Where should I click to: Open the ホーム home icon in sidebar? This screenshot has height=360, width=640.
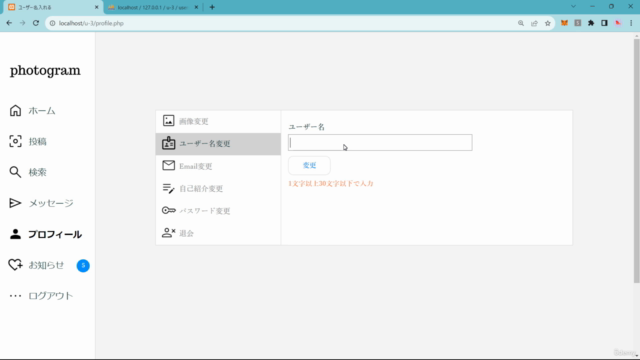(x=16, y=111)
